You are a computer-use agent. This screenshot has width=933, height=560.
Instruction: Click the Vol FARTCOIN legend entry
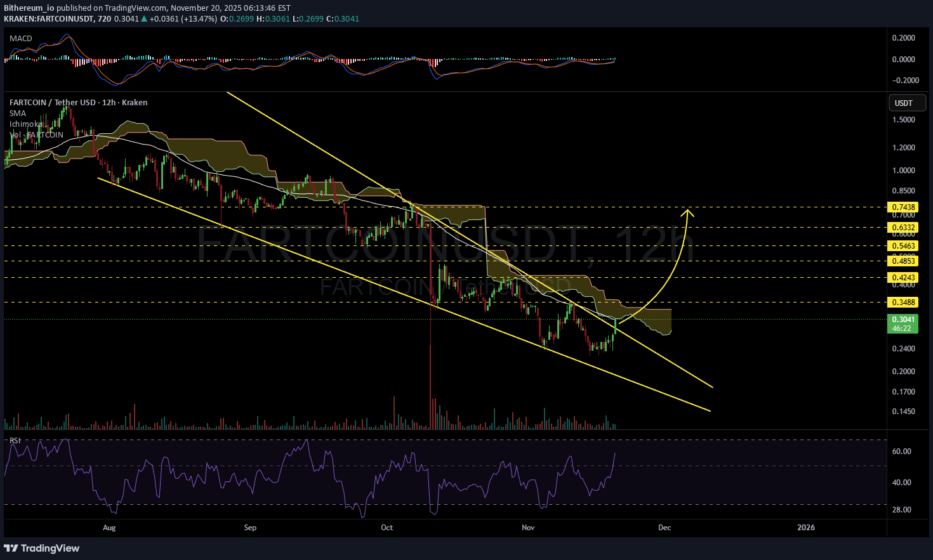click(37, 135)
